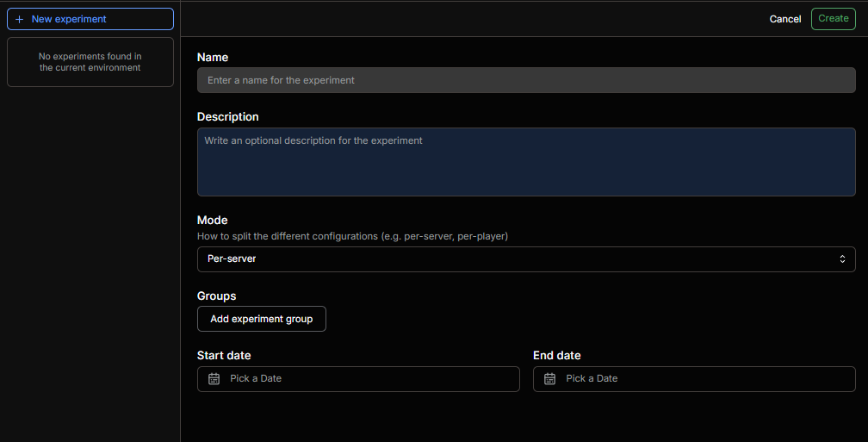
Task: Focus the experiment Name input field
Action: pos(526,80)
